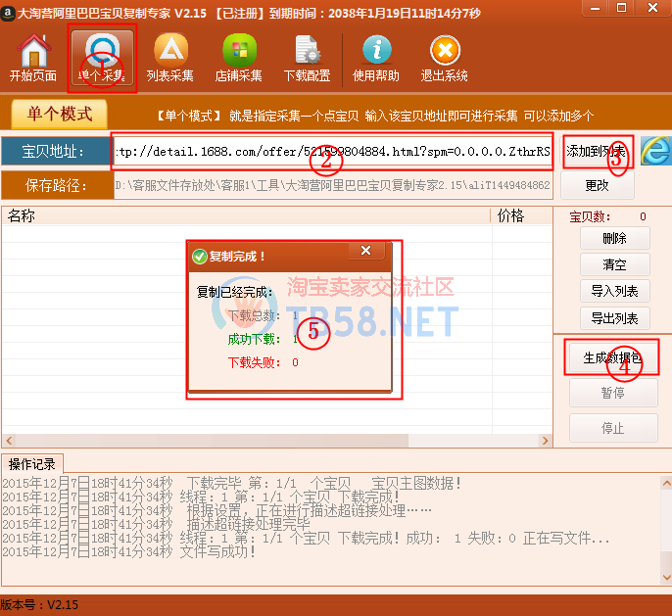
Task: Click the 导入列表 button
Action: tap(614, 291)
